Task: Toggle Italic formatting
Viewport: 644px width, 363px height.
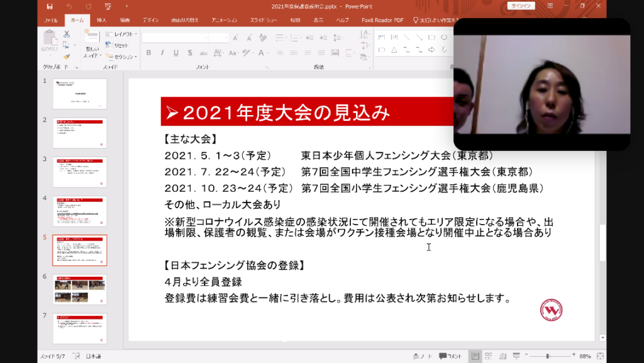Action: tap(162, 53)
